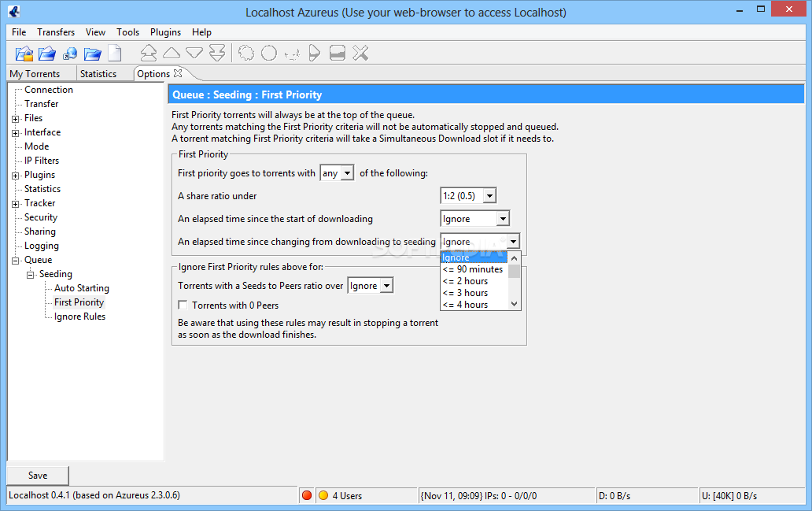The width and height of the screenshot is (812, 511).
Task: Select Transfer in the options tree
Action: 42,104
